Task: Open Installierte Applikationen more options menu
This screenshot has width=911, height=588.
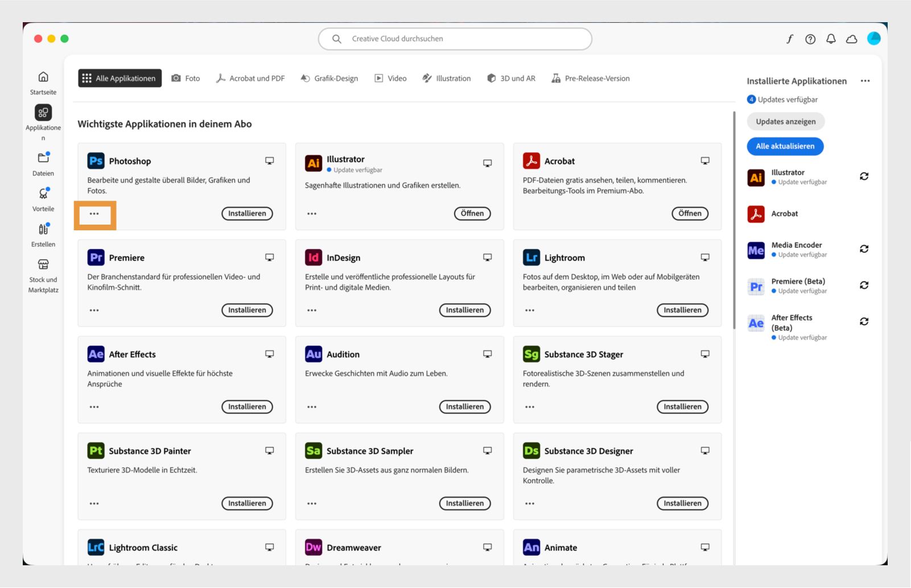Action: click(x=865, y=81)
